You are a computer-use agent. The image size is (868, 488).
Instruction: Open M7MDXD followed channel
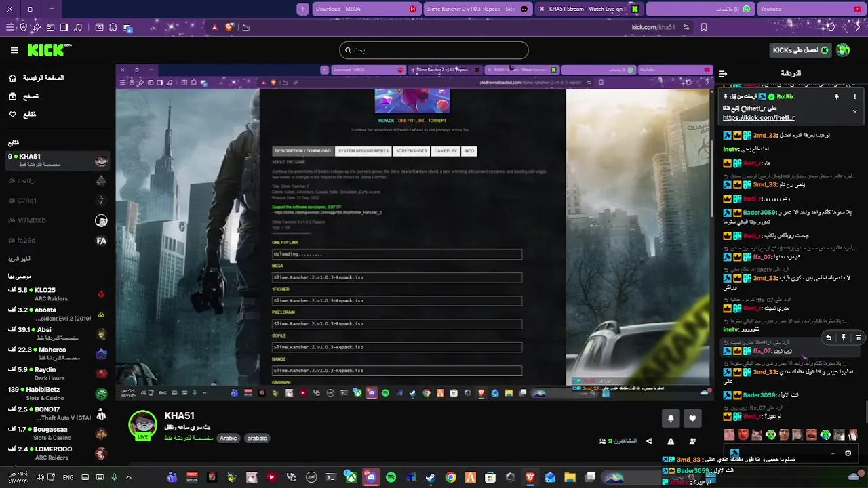click(x=58, y=220)
